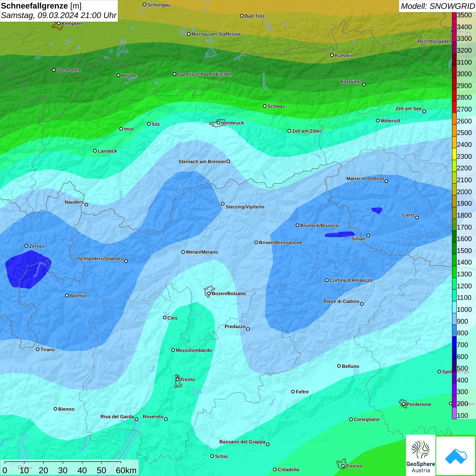Click the Schneefallgrenze [m] title
The height and width of the screenshot is (476, 476).
[x=41, y=6]
